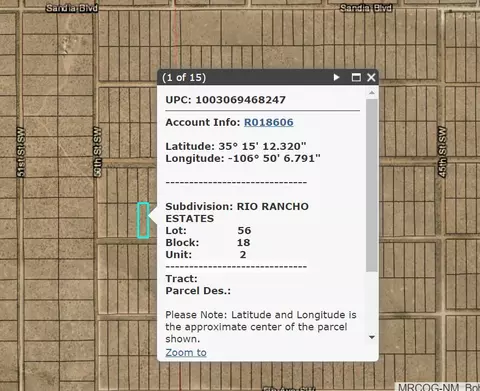480x391 pixels.
Task: Click the Subdivision RIO RANCHO ESTATES text
Action: (237, 212)
